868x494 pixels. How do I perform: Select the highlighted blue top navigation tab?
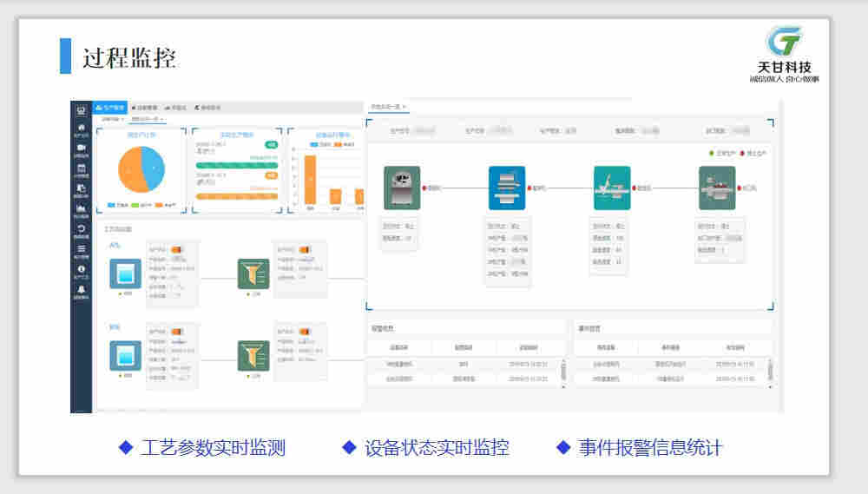coord(110,108)
